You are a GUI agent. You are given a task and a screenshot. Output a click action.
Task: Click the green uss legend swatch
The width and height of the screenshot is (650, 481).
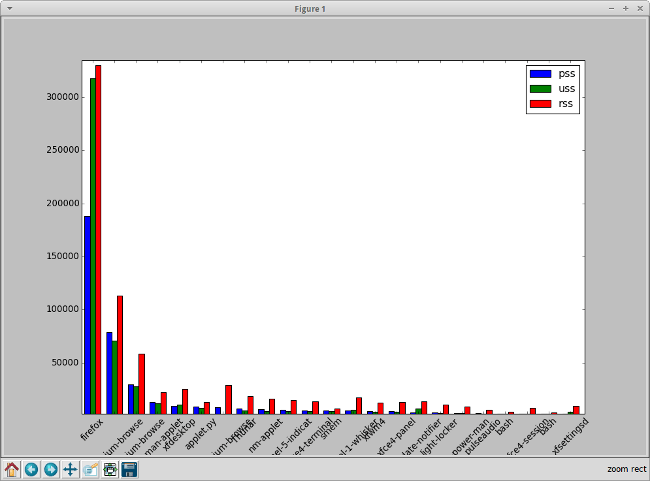click(x=541, y=89)
